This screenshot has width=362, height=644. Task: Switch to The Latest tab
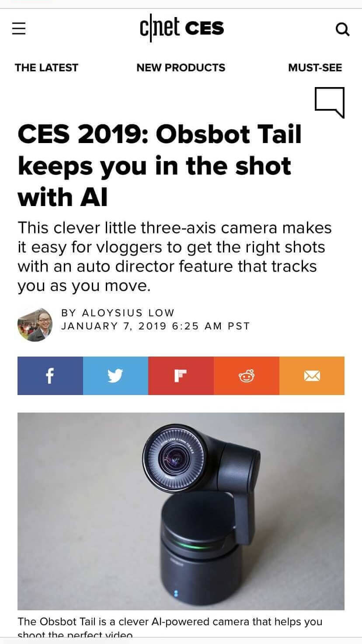pyautogui.click(x=46, y=68)
